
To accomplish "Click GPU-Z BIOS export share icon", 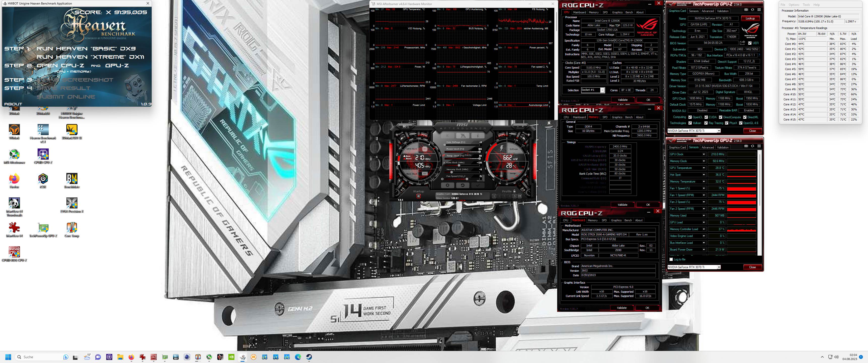I will (743, 43).
